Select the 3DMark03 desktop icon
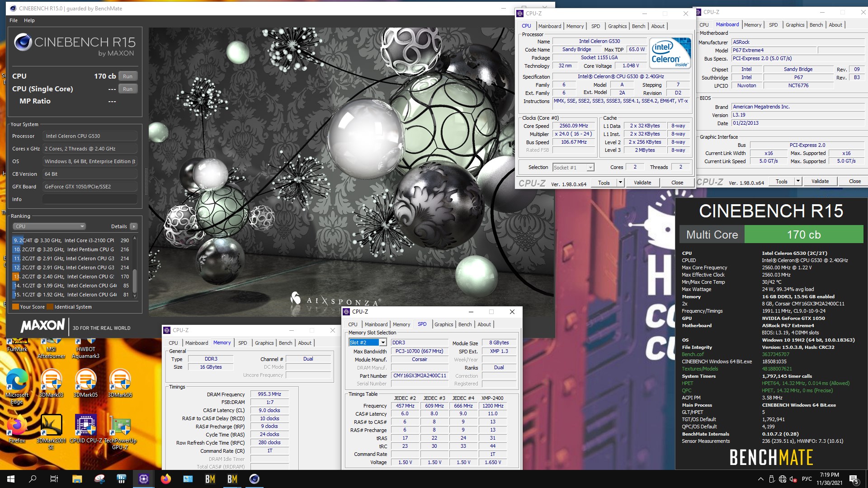868x488 pixels. (x=51, y=383)
